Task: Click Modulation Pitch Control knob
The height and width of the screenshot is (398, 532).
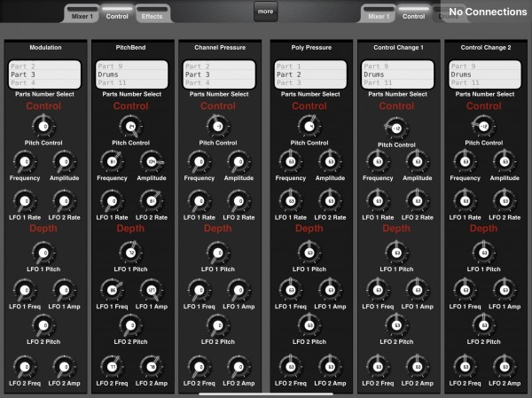Action: click(x=43, y=126)
